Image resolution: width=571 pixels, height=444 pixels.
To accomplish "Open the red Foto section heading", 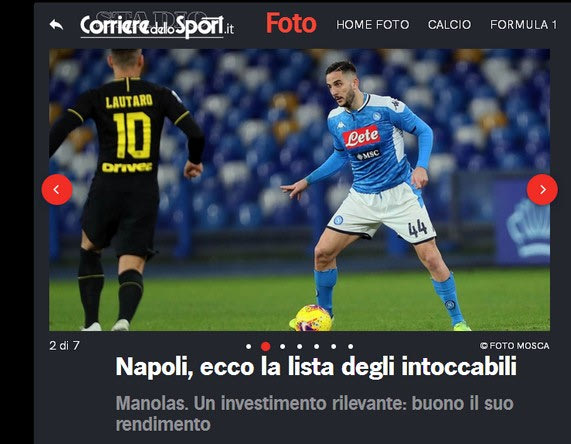I will (291, 23).
